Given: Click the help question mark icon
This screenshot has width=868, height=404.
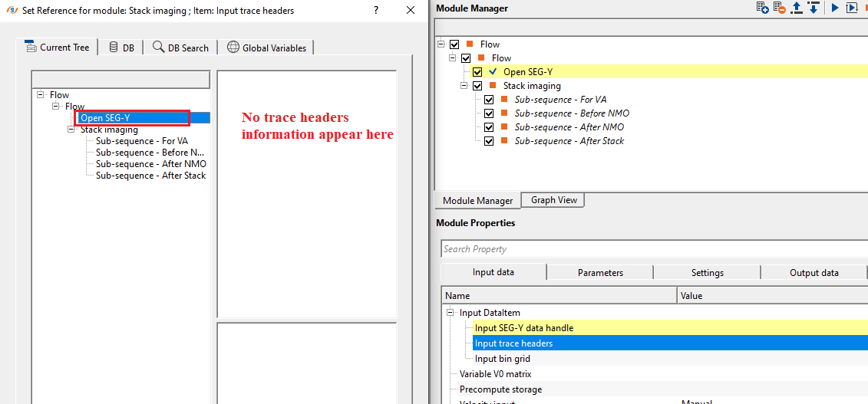Looking at the screenshot, I should click(375, 11).
